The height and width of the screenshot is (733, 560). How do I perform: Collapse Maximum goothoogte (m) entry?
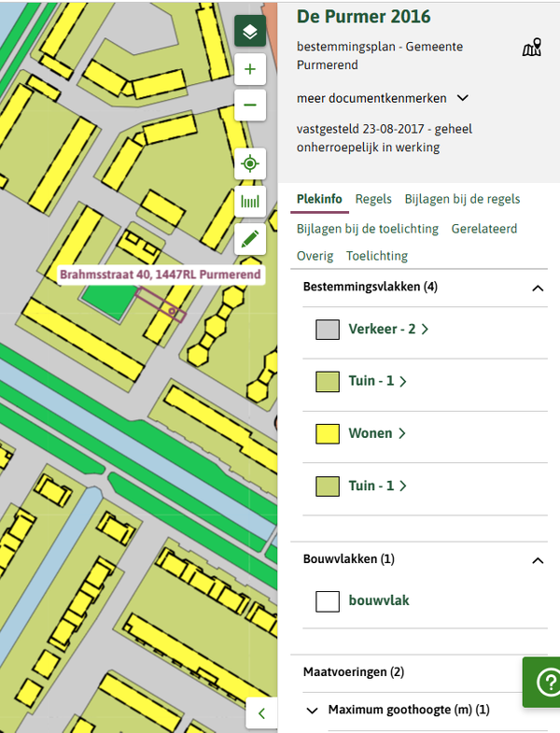[x=312, y=711]
